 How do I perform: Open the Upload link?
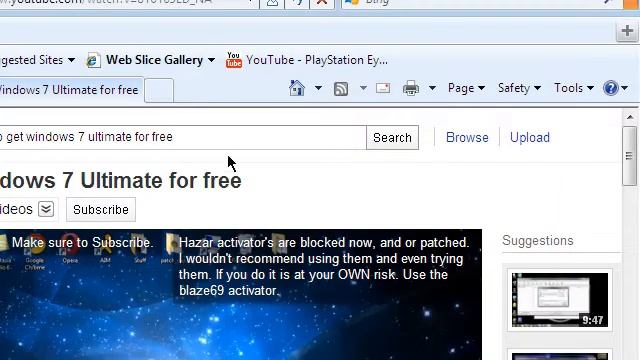[x=530, y=138]
